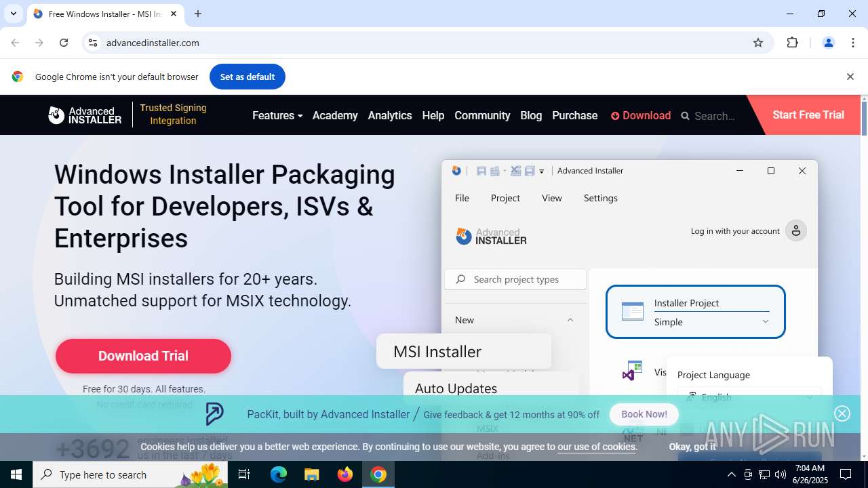Click the taskbar clock showing 7:04 AM
Screen dimensions: 868x488
tap(808, 474)
